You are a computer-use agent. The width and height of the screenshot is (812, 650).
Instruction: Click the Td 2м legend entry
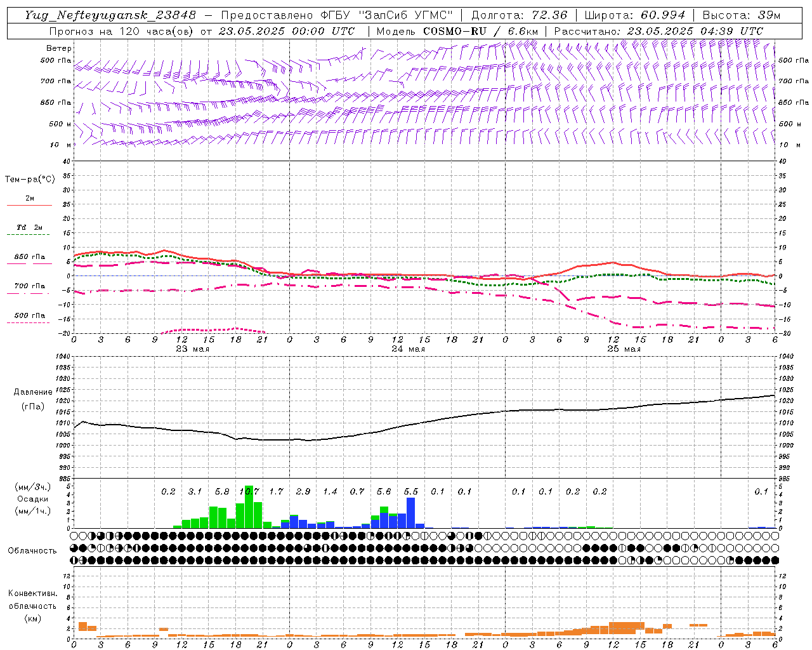(29, 227)
